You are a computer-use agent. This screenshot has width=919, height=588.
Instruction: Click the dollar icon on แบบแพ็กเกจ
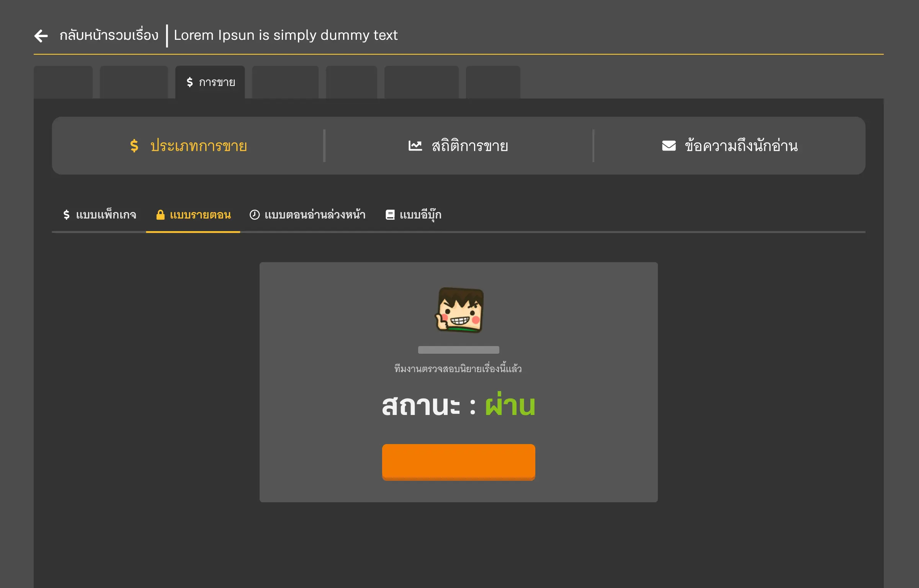pos(67,215)
